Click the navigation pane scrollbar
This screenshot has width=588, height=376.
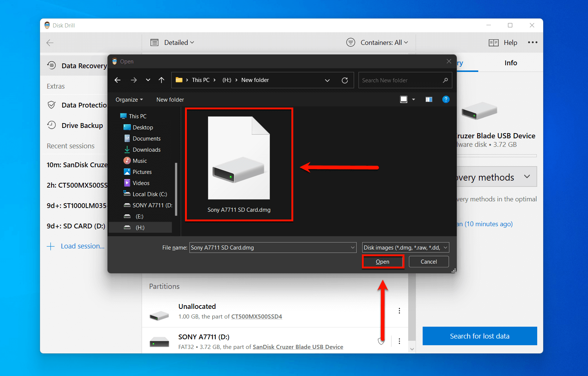tap(176, 189)
